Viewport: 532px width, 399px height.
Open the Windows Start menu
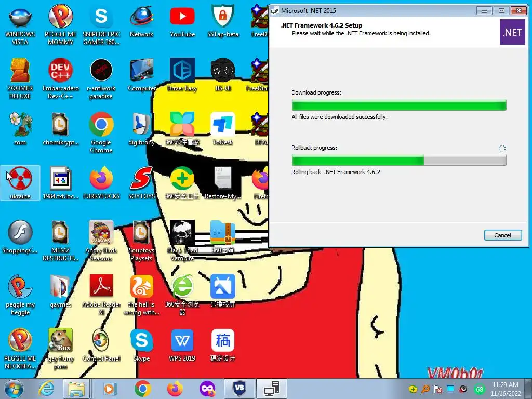(14, 389)
